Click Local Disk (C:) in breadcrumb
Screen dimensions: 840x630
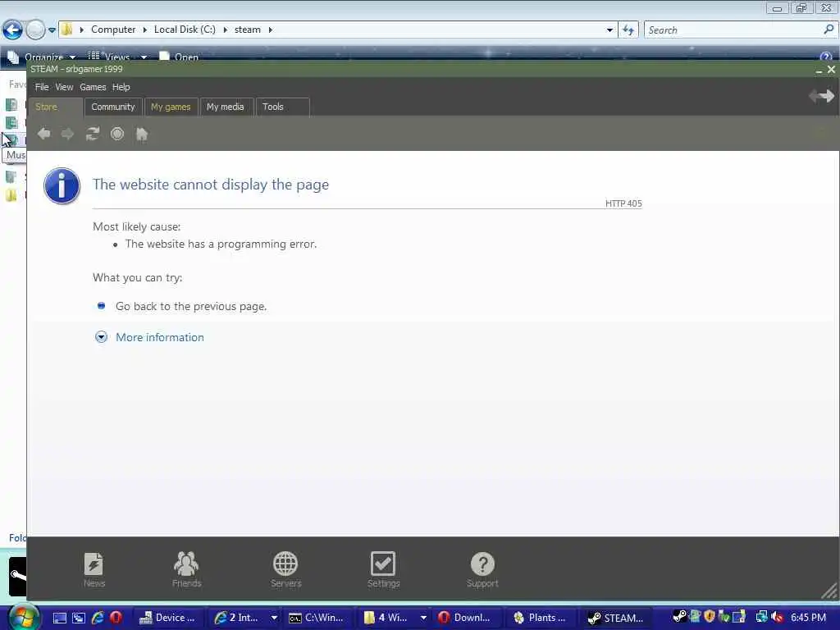click(185, 30)
